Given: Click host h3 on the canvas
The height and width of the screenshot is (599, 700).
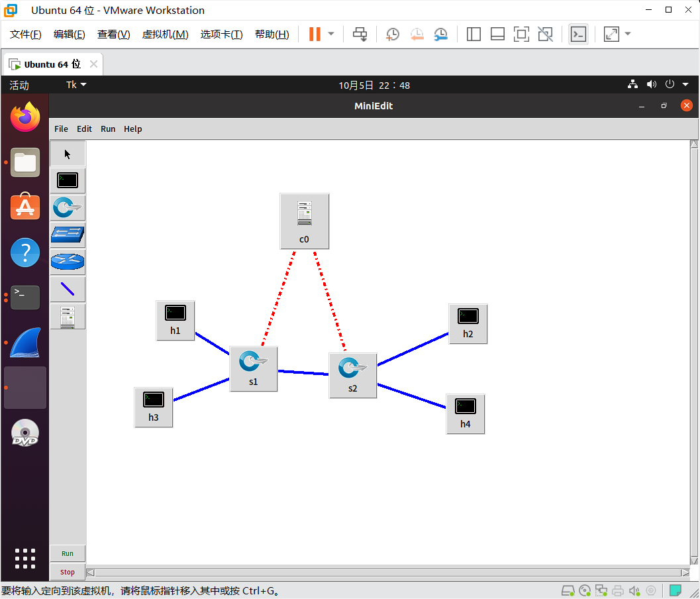Looking at the screenshot, I should [x=153, y=408].
